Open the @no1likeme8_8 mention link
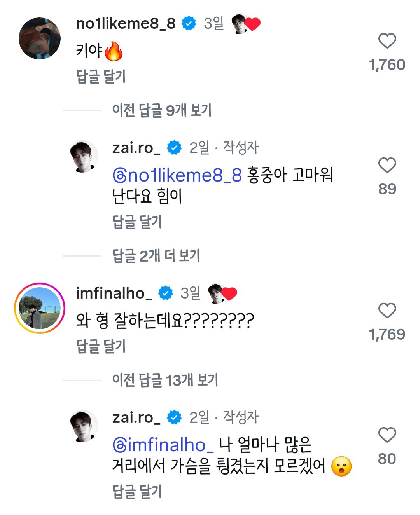This screenshot has width=420, height=515. pyautogui.click(x=177, y=175)
